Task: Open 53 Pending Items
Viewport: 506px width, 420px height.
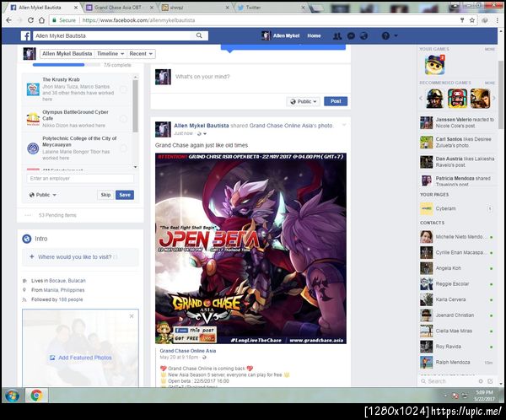Action: (57, 215)
